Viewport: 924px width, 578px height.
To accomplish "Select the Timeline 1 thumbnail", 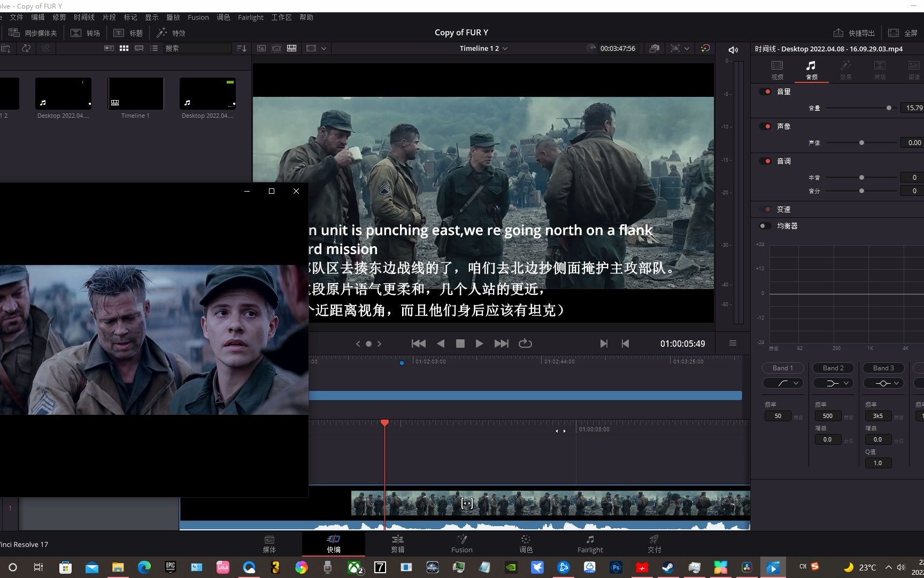I will [136, 94].
